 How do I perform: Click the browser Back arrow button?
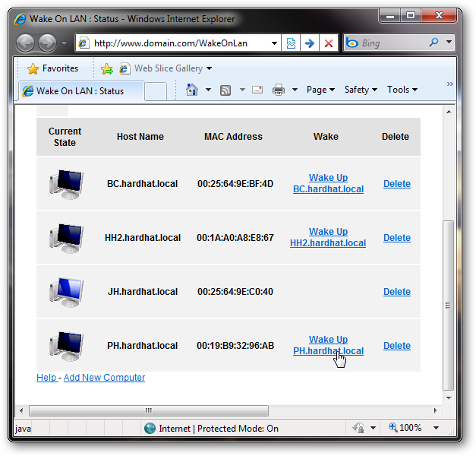click(26, 43)
